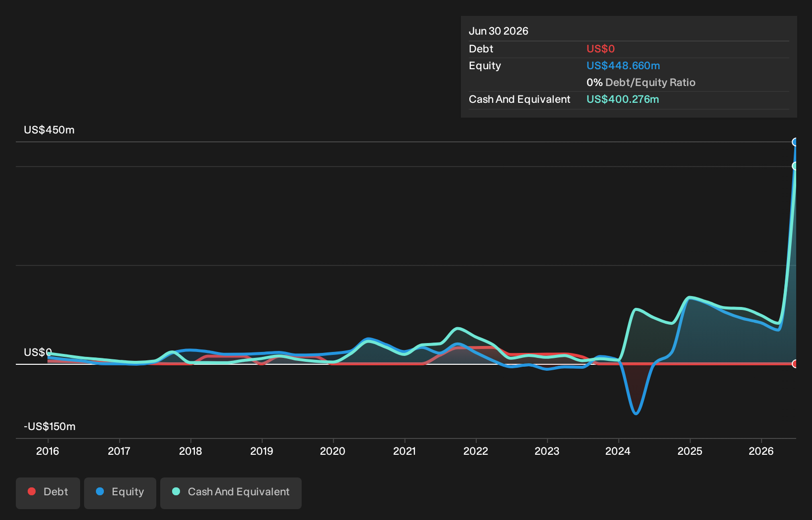
Task: Click the 2024 x-axis label
Action: point(618,451)
